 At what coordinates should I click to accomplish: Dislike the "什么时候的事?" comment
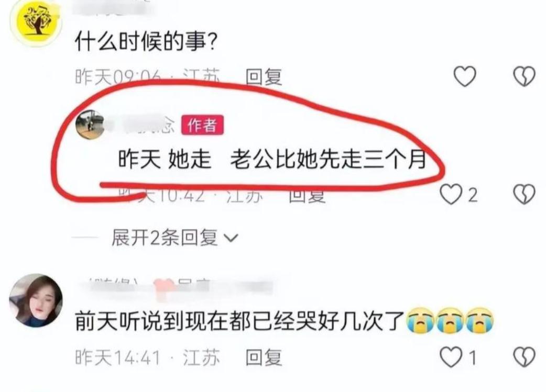(x=525, y=76)
